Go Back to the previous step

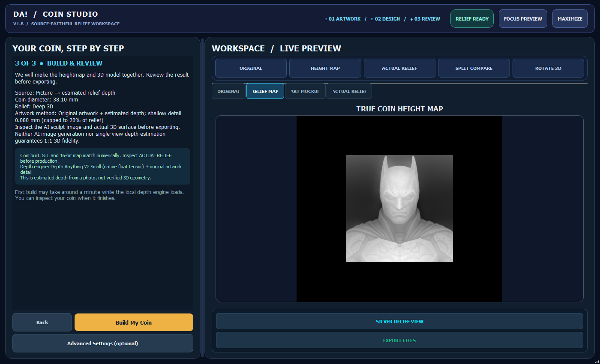click(42, 322)
